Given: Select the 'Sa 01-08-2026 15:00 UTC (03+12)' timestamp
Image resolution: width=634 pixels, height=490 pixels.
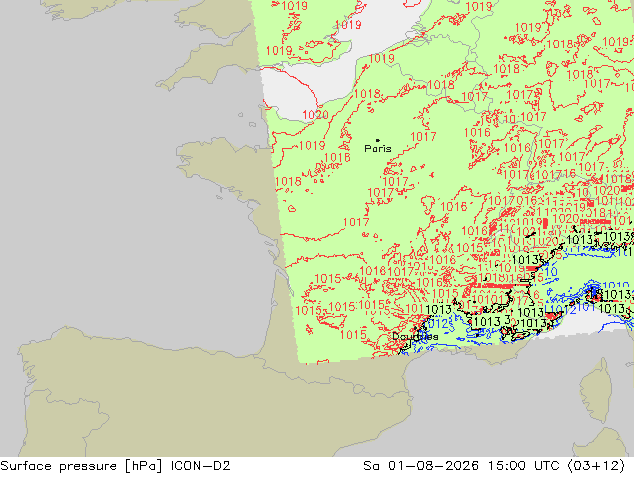Looking at the screenshot, I should click(494, 466).
